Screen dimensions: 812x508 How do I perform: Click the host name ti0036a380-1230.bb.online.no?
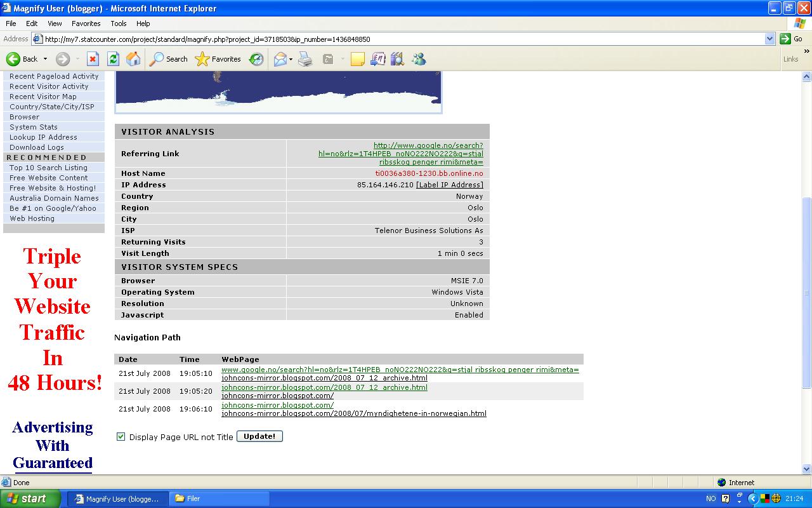coord(429,173)
